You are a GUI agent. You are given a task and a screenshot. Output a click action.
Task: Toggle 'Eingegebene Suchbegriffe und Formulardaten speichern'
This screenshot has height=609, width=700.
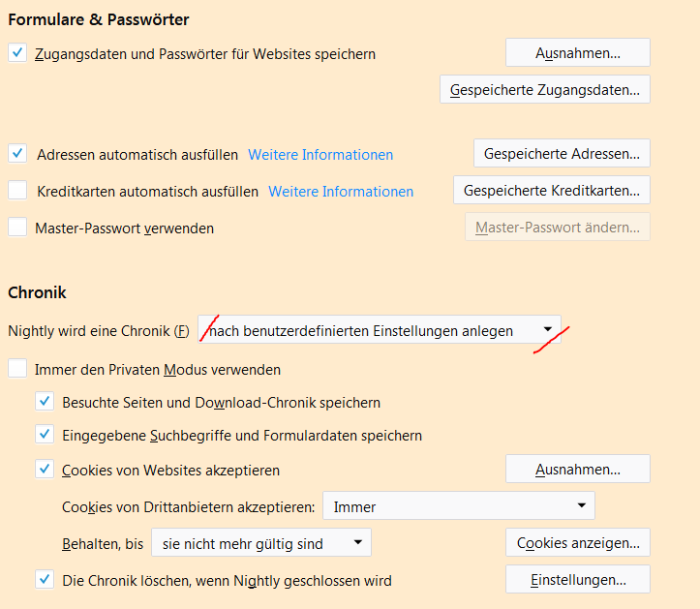45,436
